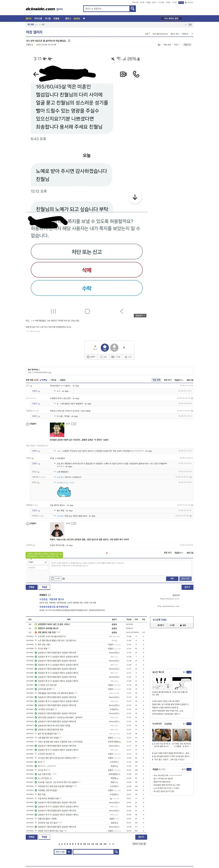The image size is (219, 868).
Task: Open the 마이너갤 navigation tab
Action: click(x=38, y=19)
